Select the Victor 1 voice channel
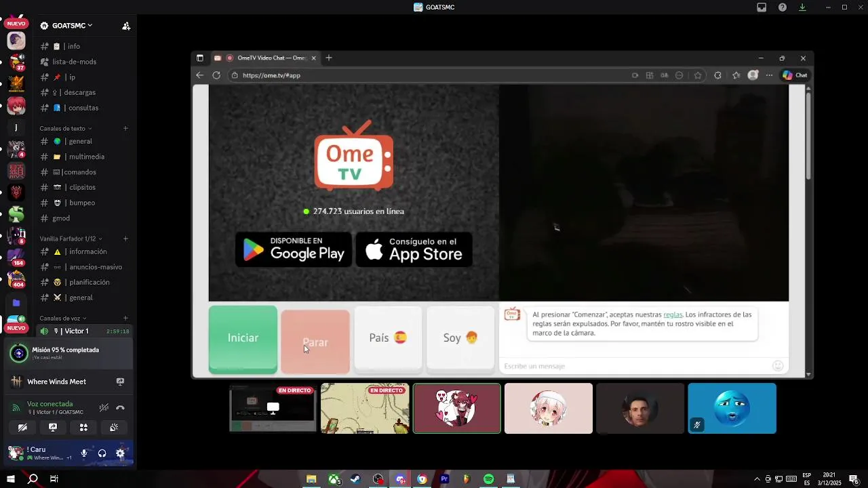This screenshot has height=488, width=868. (x=85, y=331)
